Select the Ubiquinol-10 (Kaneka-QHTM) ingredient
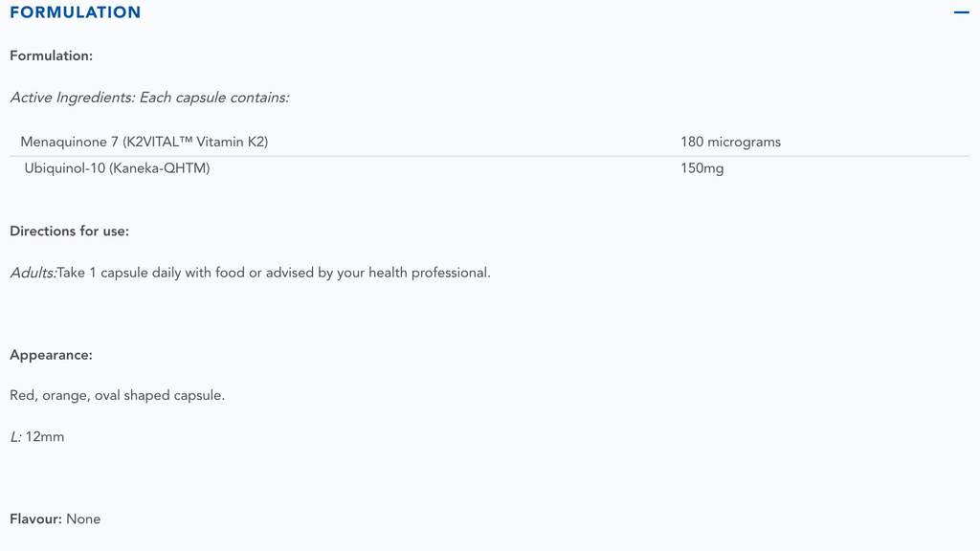The height and width of the screenshot is (551, 980). [117, 168]
